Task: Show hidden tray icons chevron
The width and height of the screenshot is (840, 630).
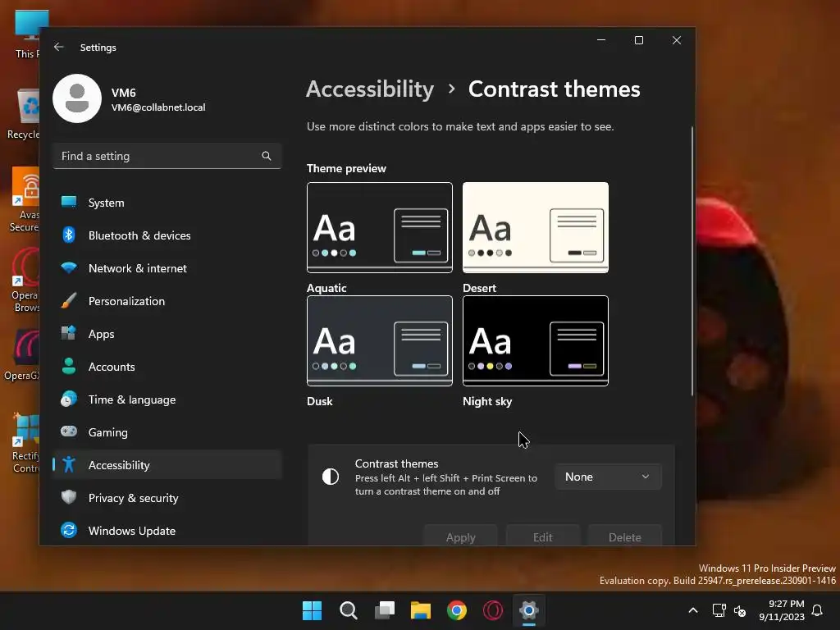Action: coord(692,610)
